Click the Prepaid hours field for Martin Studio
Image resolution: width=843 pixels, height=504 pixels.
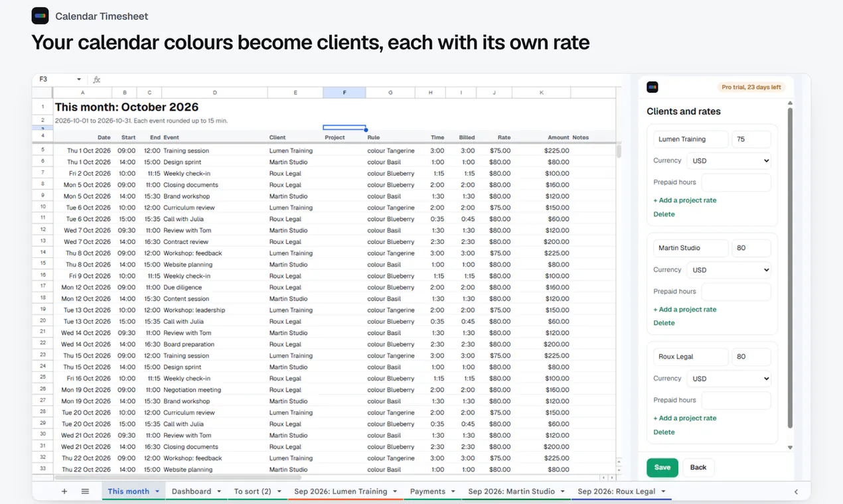click(736, 291)
